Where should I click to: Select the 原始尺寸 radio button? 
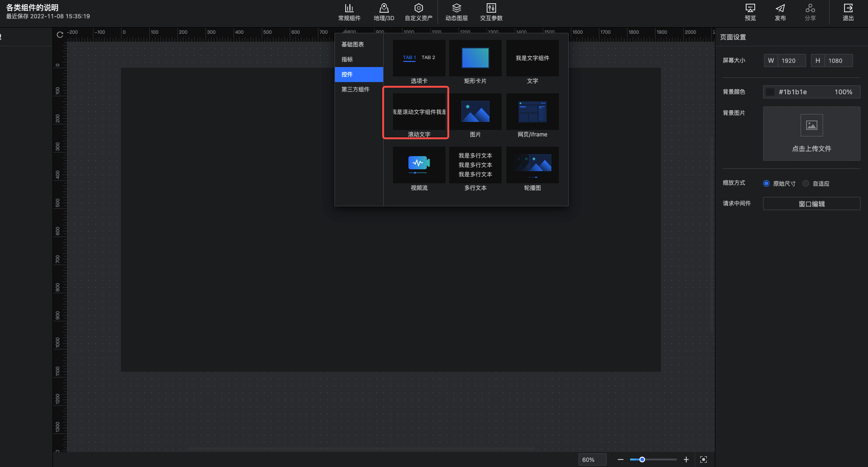click(766, 183)
